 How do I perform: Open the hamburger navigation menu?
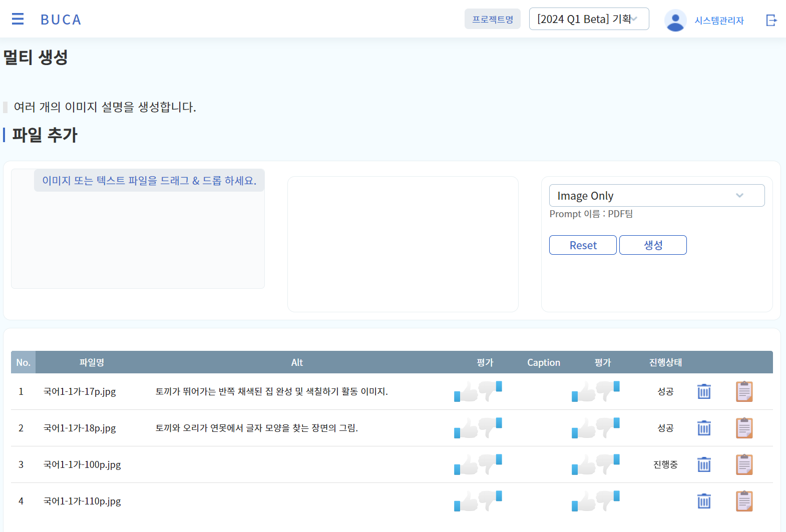[18, 19]
